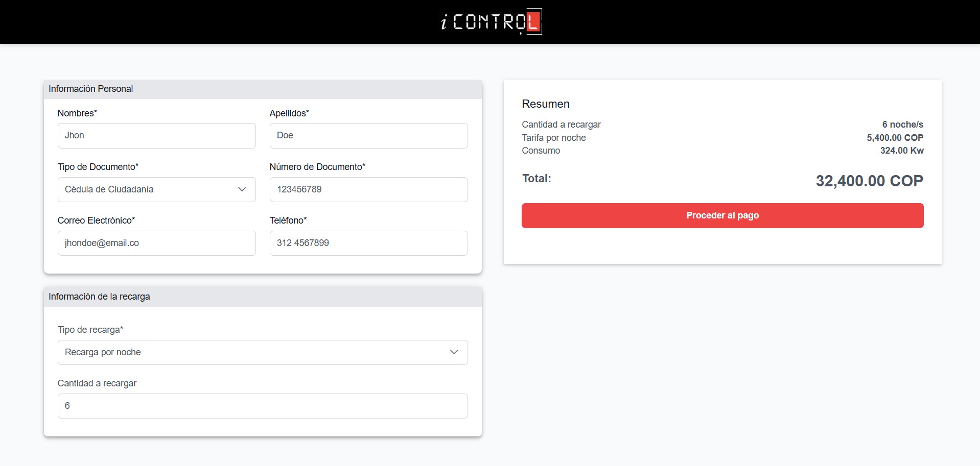
Task: Click Proceder al pago
Action: [722, 215]
